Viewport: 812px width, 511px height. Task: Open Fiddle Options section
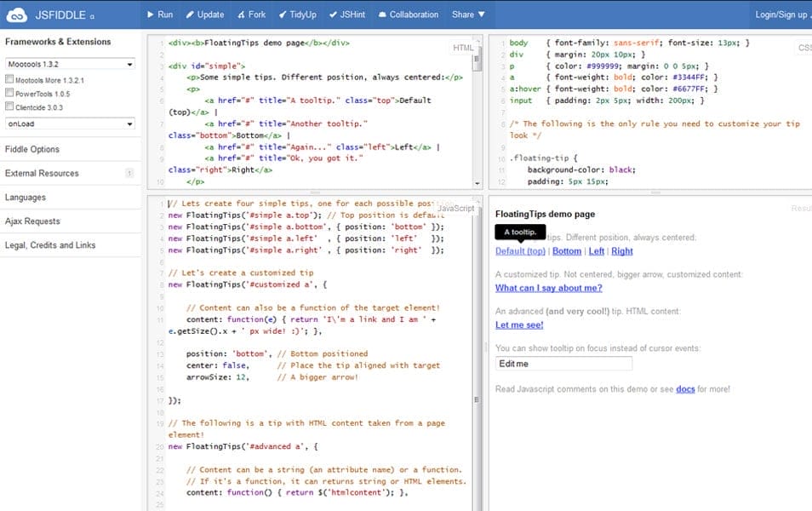(32, 150)
